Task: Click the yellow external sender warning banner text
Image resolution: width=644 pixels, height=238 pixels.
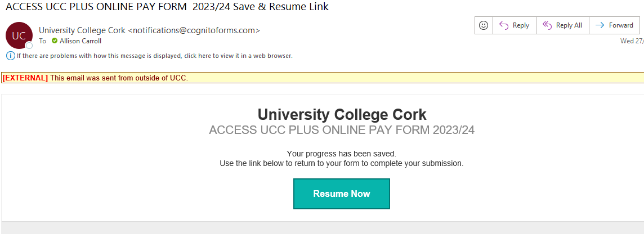Action: (x=119, y=78)
